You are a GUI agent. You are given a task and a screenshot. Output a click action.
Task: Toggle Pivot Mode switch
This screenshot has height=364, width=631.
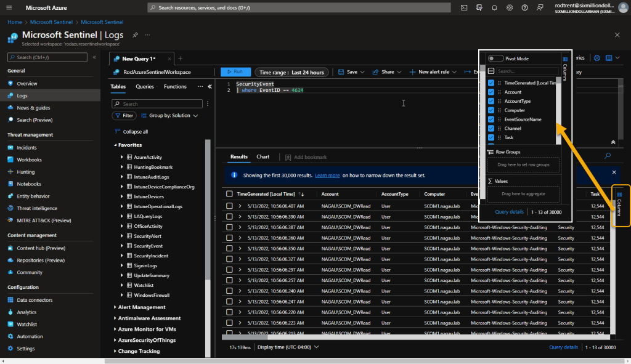click(x=495, y=59)
